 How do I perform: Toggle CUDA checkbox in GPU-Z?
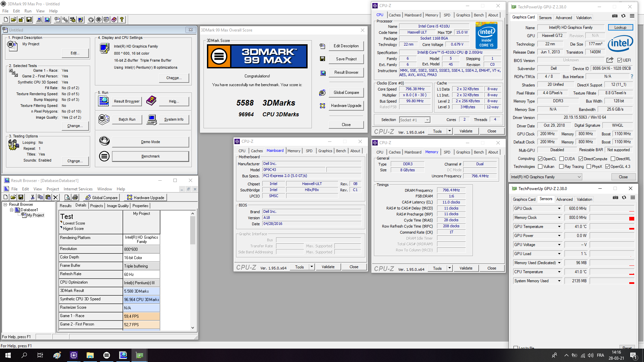(561, 159)
